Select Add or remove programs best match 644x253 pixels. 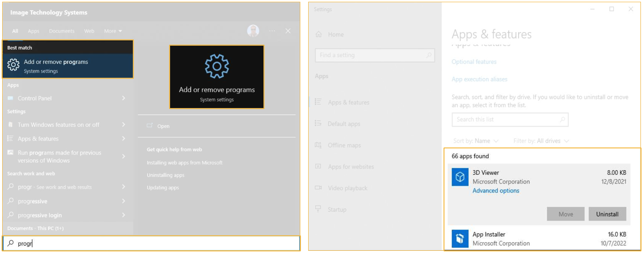(68, 66)
